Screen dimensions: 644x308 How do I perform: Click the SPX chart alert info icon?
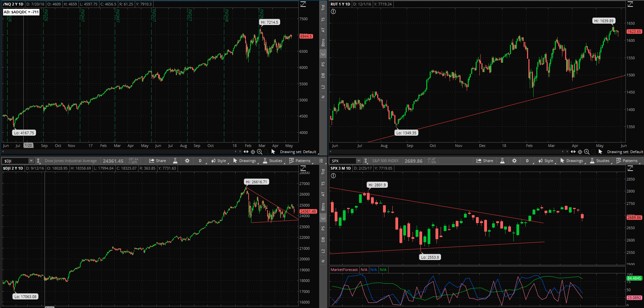coord(333,176)
